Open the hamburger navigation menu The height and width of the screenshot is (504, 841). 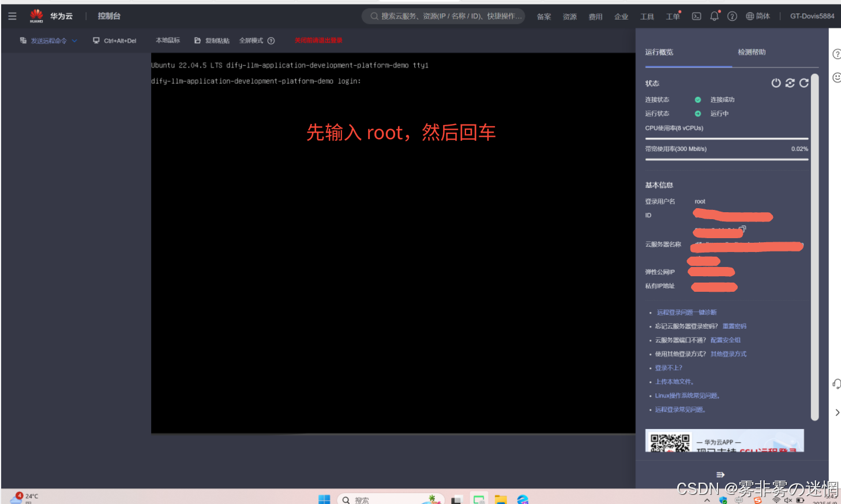(x=12, y=16)
